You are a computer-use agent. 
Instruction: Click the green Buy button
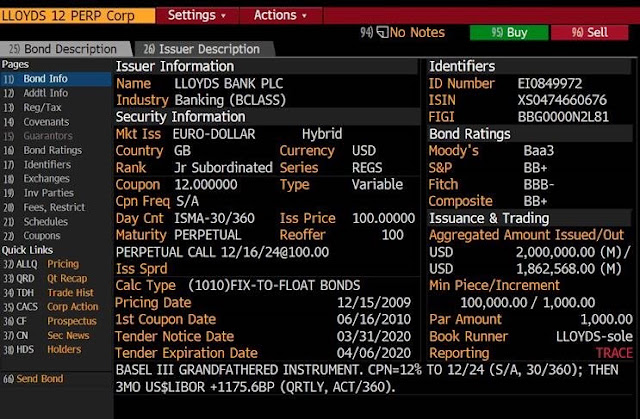pyautogui.click(x=509, y=33)
